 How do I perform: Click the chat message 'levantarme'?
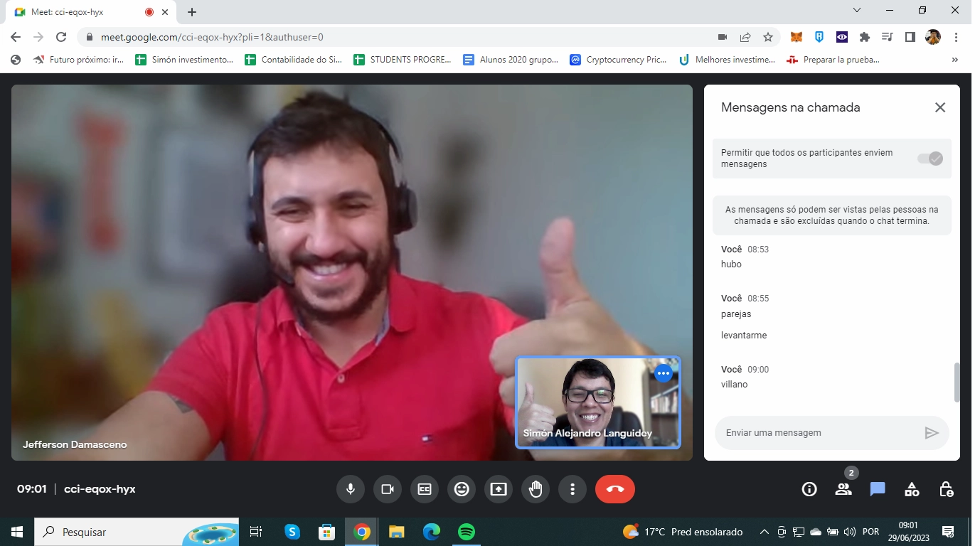744,336
